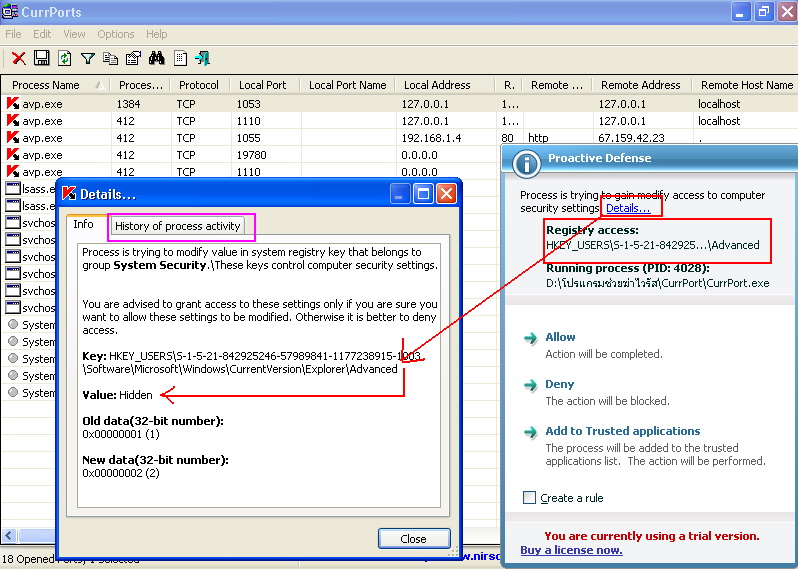Sort by Local Port column header
Screen dimensions: 798x569
(263, 85)
